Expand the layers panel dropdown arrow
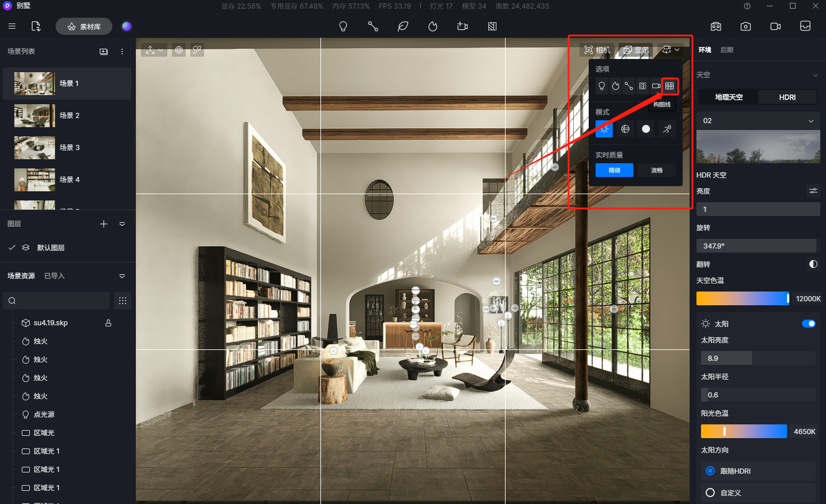This screenshot has height=504, width=826. click(122, 224)
